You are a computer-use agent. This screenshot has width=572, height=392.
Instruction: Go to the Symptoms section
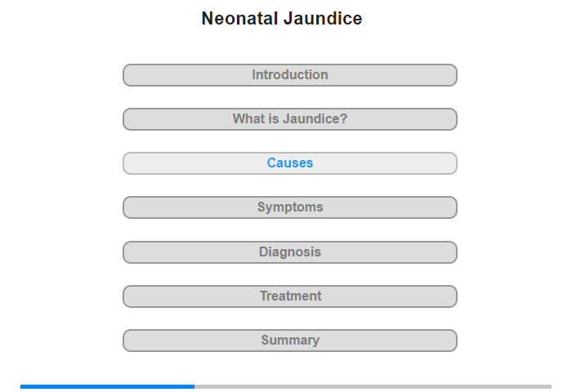pyautogui.click(x=289, y=207)
